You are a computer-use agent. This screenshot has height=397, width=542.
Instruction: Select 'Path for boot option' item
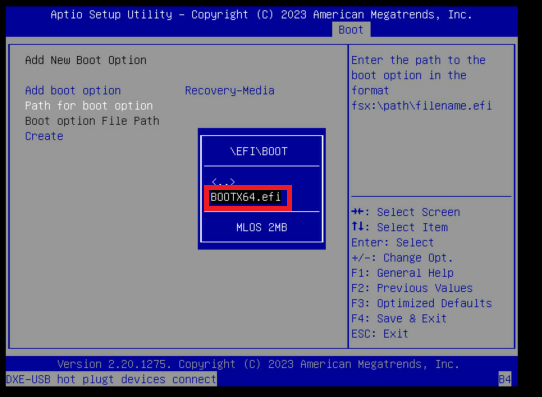[89, 106]
